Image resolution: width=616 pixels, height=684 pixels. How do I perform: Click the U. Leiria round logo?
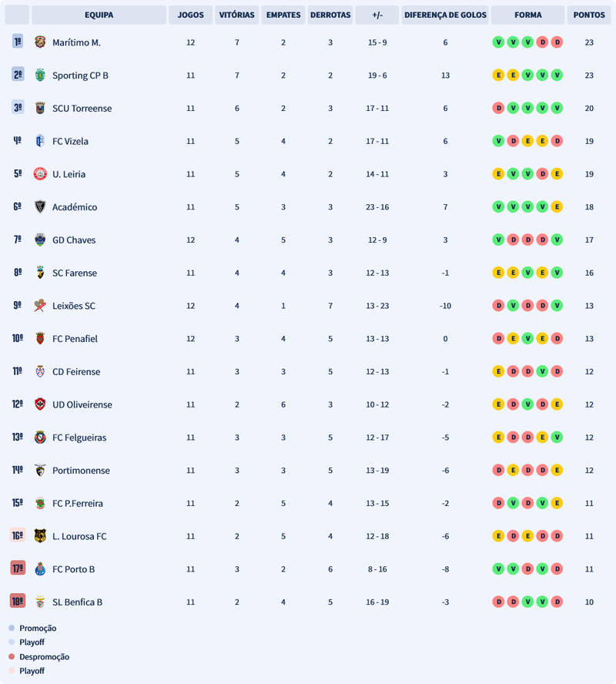coord(40,174)
